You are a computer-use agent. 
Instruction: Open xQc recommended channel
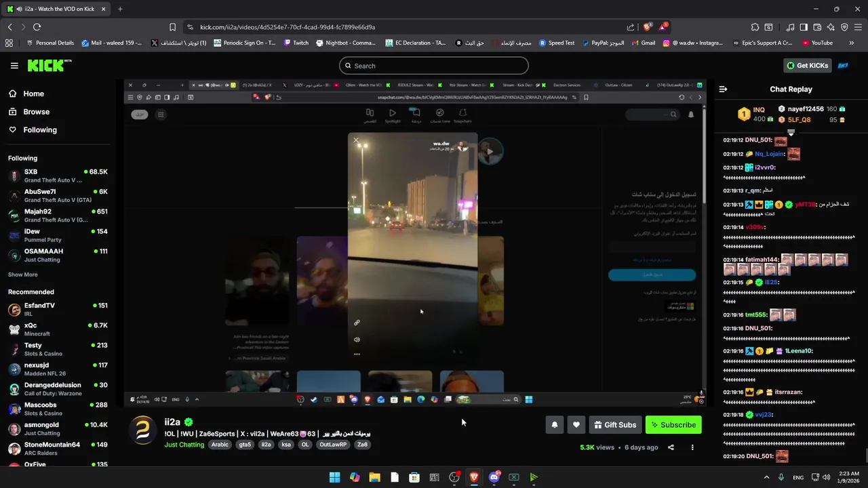tap(58, 329)
